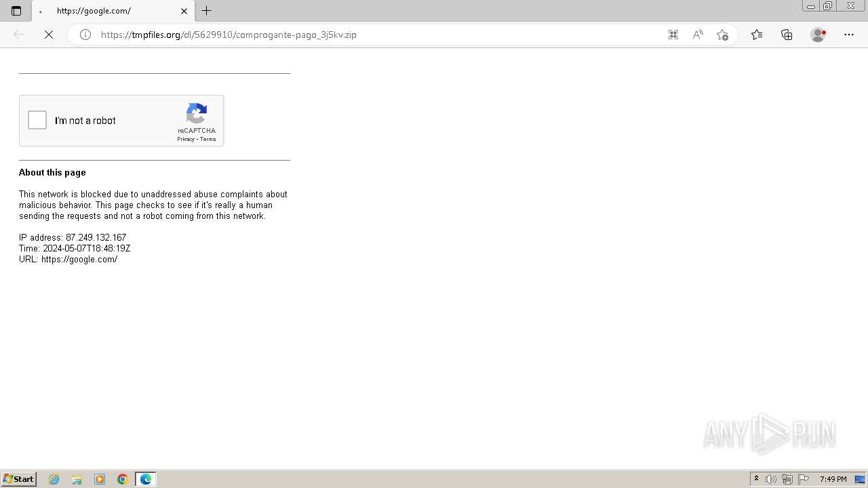Viewport: 868px width, 488px height.
Task: Open Action Center flag icon
Action: tap(804, 479)
